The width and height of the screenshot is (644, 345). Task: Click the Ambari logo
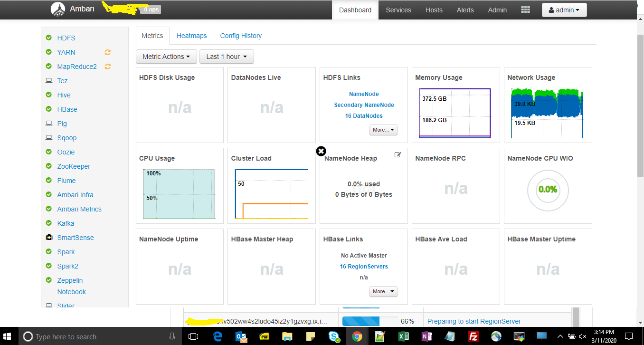(x=58, y=9)
